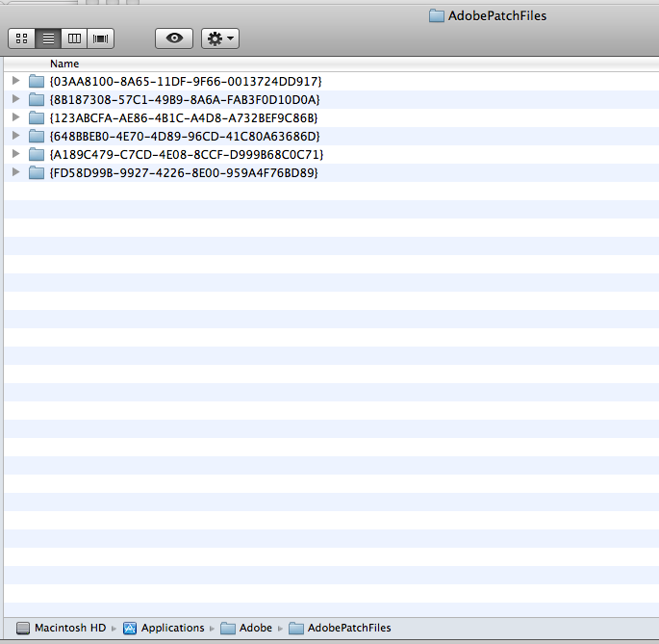
Task: Click folder icon of {03AA8100-8A65-11DF-9F66-0013724DD917}
Action: 37,81
